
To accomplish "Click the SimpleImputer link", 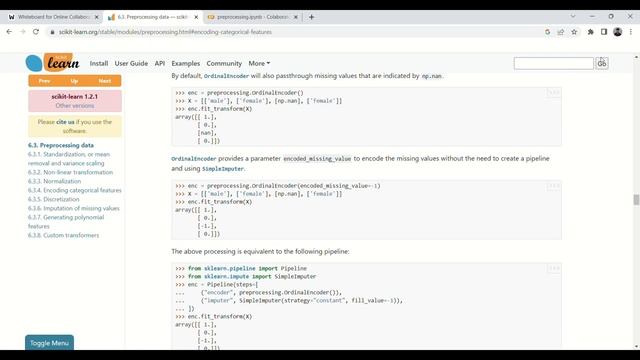I will pyautogui.click(x=223, y=169).
